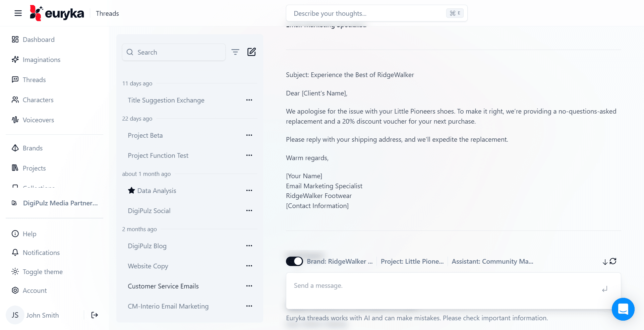Click the logout icon next to John Smith

95,315
